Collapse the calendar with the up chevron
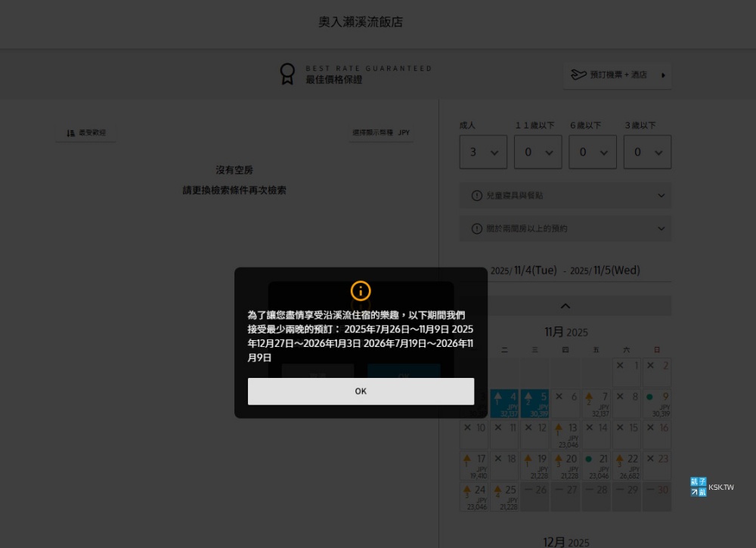 click(565, 306)
